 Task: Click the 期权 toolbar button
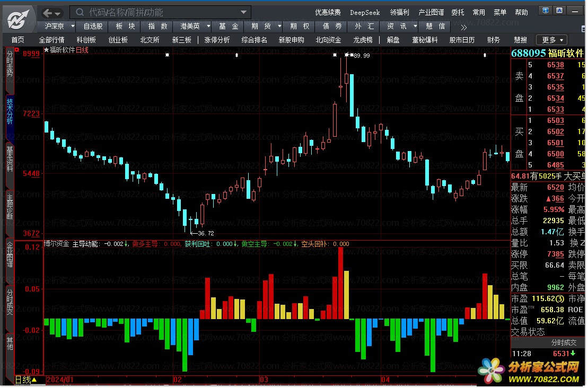300,27
